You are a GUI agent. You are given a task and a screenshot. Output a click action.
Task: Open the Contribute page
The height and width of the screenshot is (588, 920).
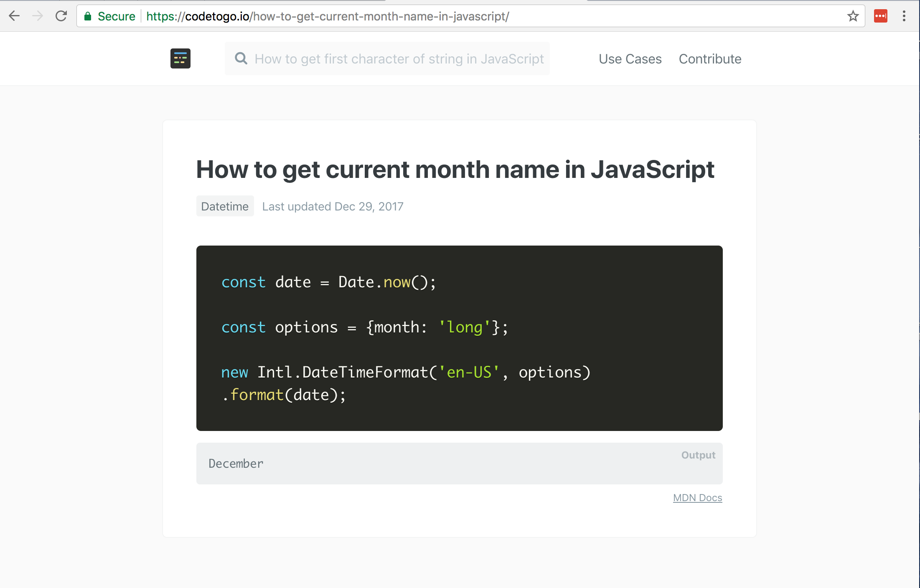click(x=710, y=59)
